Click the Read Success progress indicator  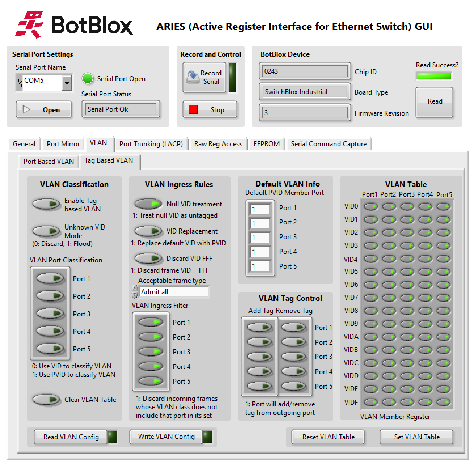coord(433,76)
